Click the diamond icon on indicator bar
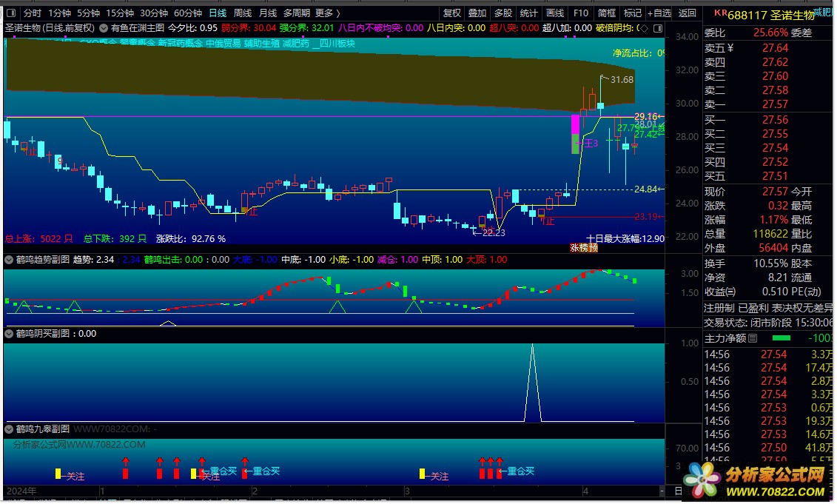This screenshot has height=504, width=837. tap(645, 28)
